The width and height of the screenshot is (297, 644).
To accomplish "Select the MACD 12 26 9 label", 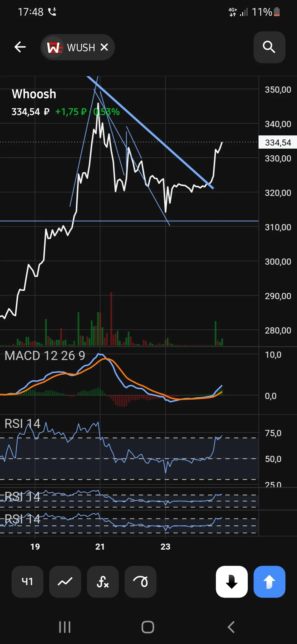I will point(45,356).
